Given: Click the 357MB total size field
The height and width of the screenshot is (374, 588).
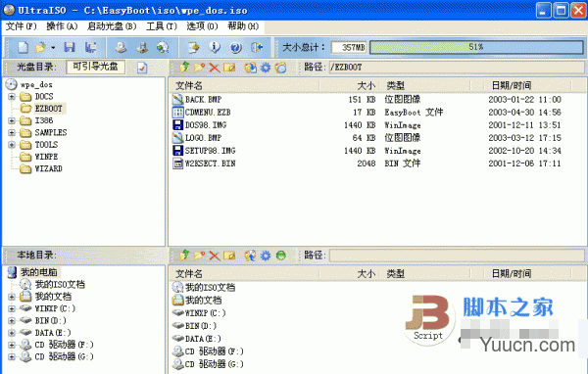Looking at the screenshot, I should [x=349, y=47].
